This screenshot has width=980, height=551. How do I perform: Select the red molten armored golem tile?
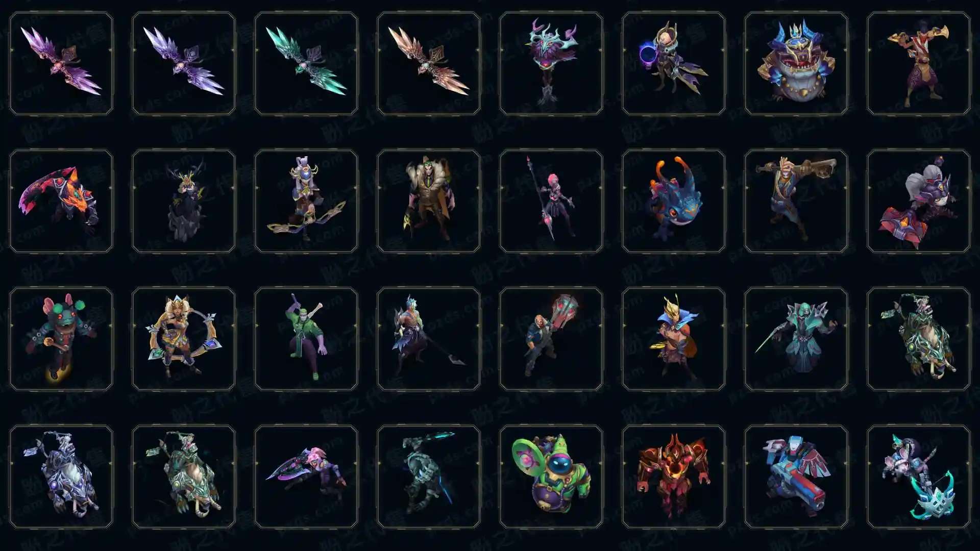pyautogui.click(x=674, y=477)
